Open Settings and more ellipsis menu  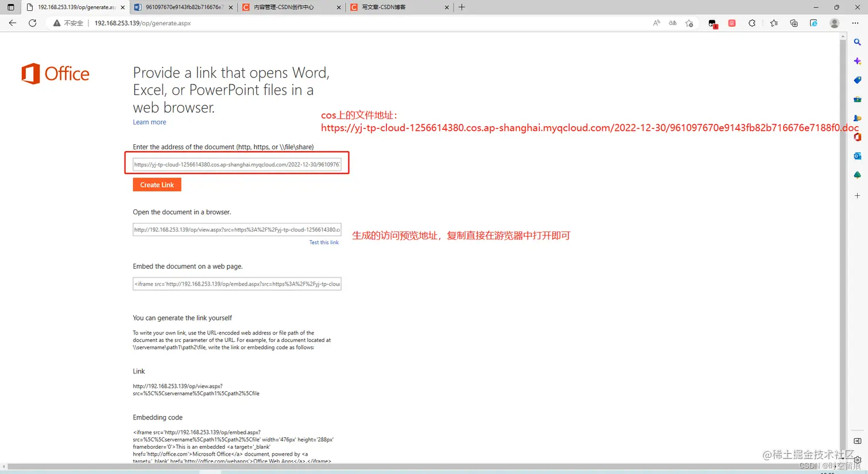pyautogui.click(x=855, y=23)
